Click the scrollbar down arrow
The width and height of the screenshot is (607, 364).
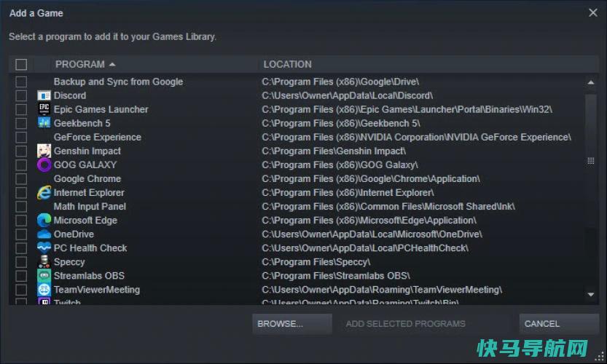591,294
